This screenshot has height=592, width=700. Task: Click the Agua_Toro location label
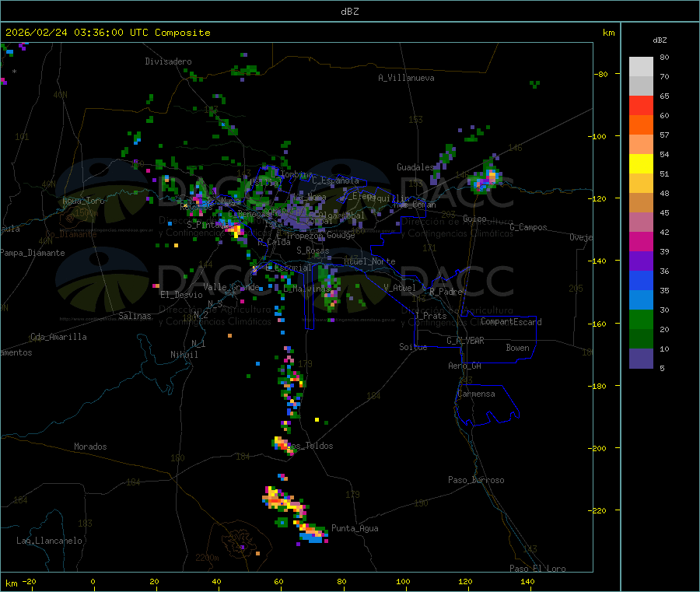click(x=83, y=201)
